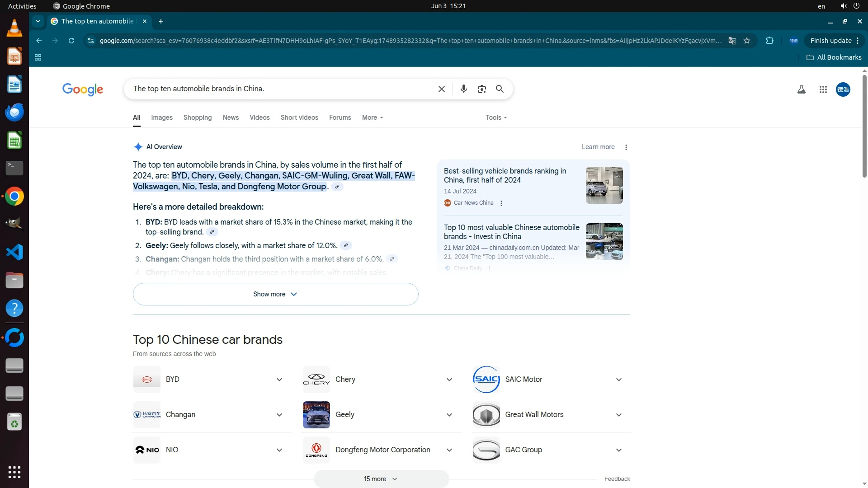Bookmark this page with star icon

click(x=747, y=41)
